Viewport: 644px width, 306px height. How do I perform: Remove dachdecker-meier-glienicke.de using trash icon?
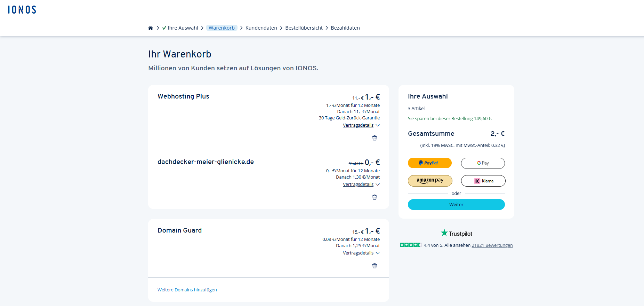pyautogui.click(x=375, y=197)
